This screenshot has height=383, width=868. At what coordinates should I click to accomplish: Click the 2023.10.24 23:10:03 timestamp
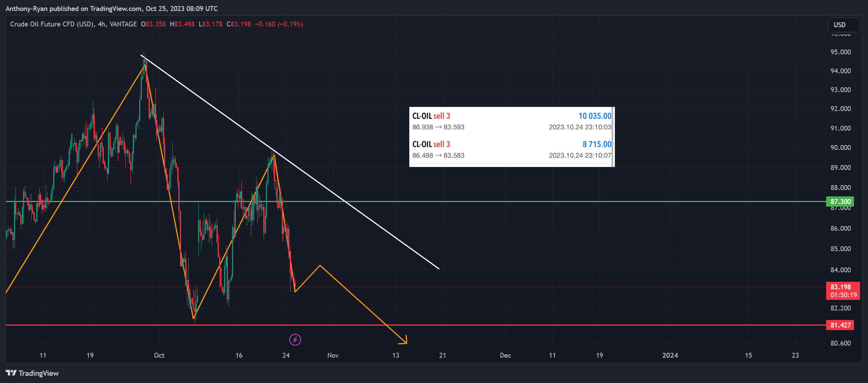click(580, 127)
